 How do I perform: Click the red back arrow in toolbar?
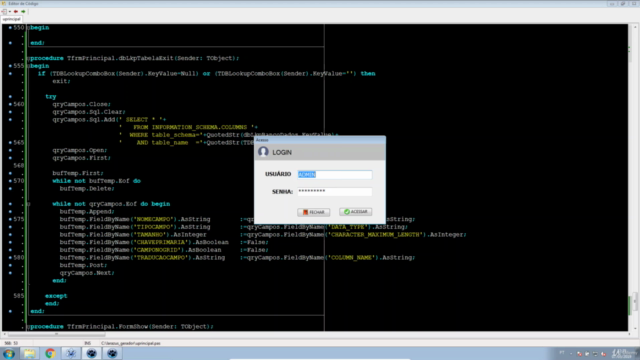coord(16,11)
